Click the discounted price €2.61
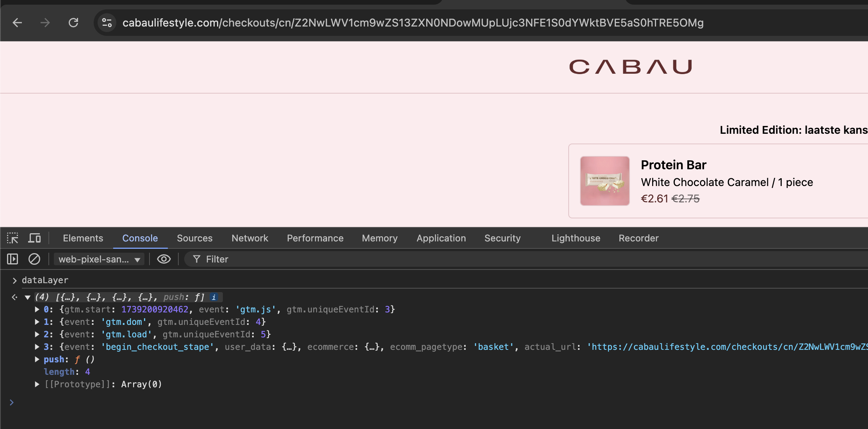 [655, 199]
